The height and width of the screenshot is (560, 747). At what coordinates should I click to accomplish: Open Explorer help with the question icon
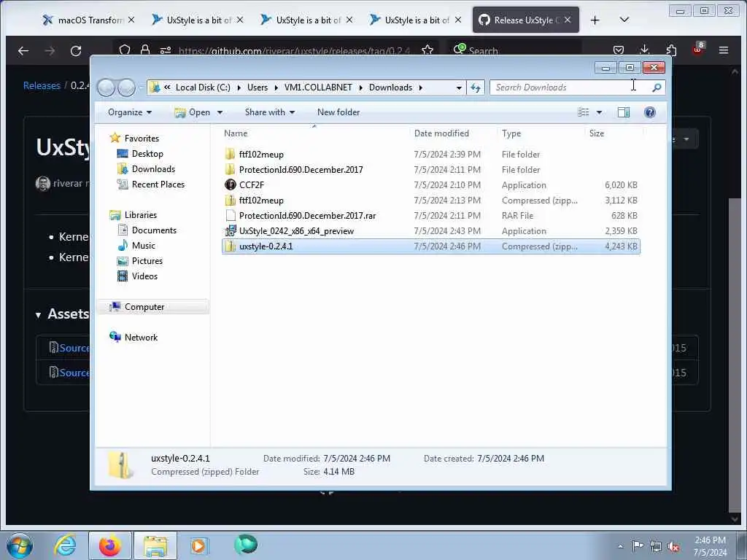[x=650, y=112]
